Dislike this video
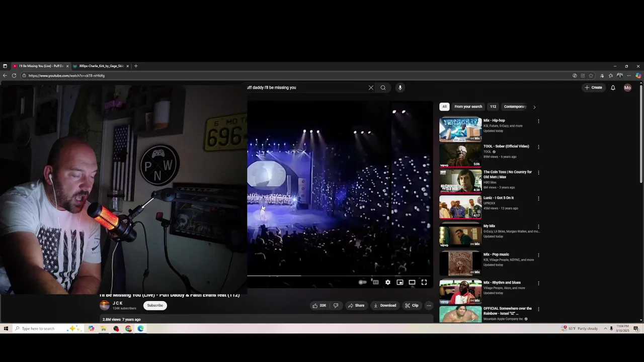Screen dimensions: 644x362 pyautogui.click(x=336, y=305)
